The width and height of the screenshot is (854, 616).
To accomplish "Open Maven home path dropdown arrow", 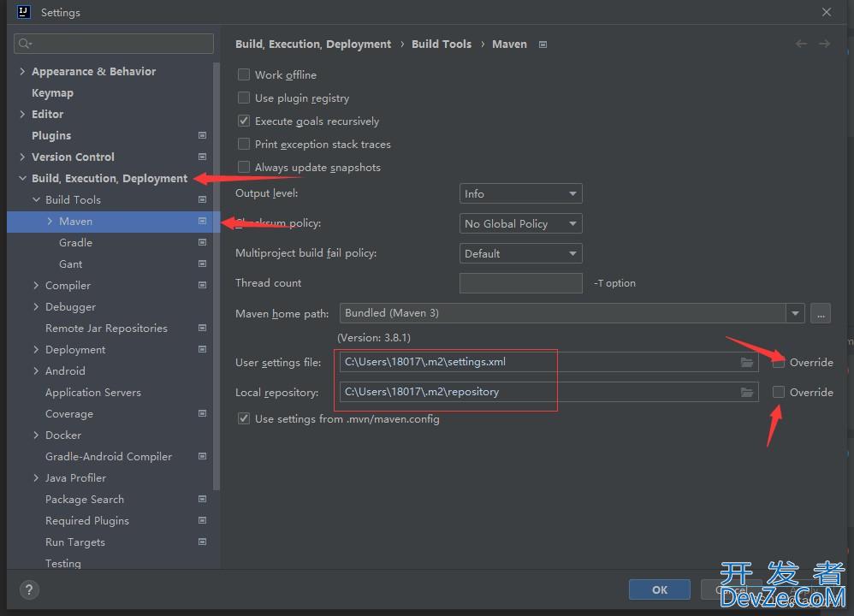I will click(795, 313).
